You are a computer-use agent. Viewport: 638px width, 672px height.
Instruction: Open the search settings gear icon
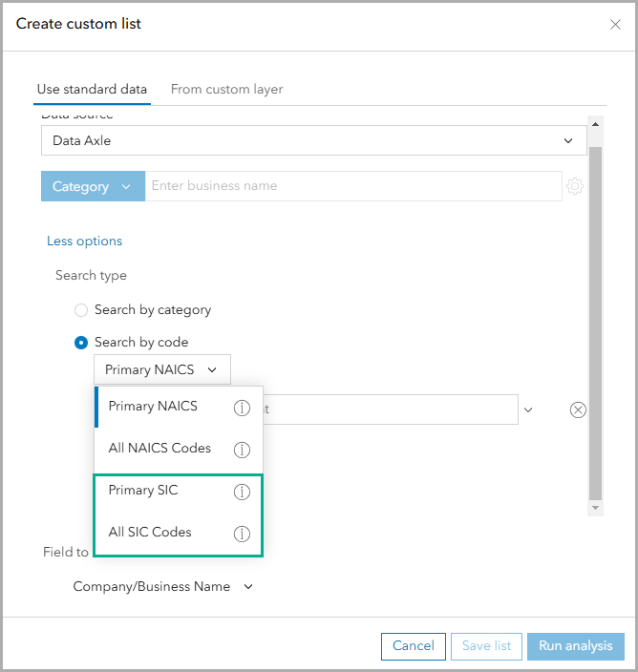(x=575, y=186)
